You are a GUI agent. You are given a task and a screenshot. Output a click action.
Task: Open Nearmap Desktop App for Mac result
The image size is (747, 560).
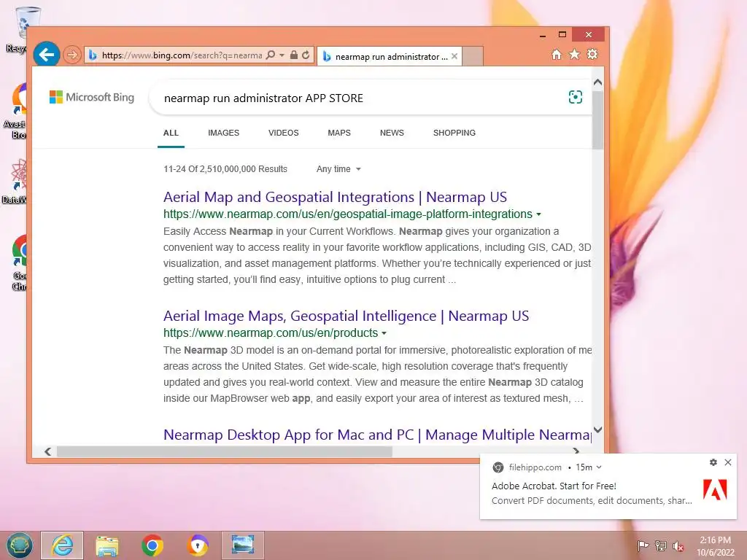click(377, 435)
